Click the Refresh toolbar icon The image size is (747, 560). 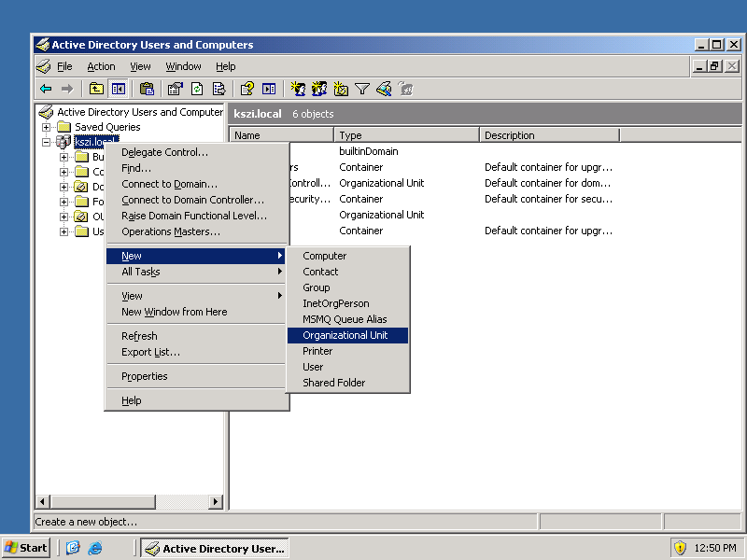197,89
